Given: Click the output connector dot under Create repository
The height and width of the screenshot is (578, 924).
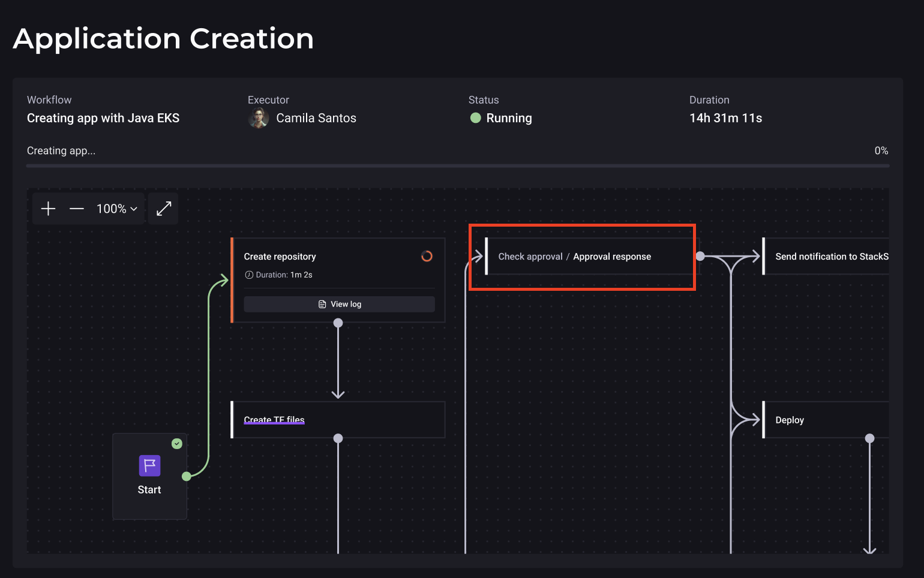Looking at the screenshot, I should pyautogui.click(x=338, y=323).
